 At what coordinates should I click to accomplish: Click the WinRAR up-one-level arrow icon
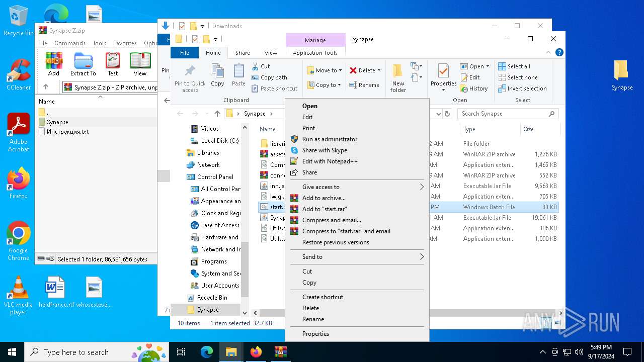point(46,87)
